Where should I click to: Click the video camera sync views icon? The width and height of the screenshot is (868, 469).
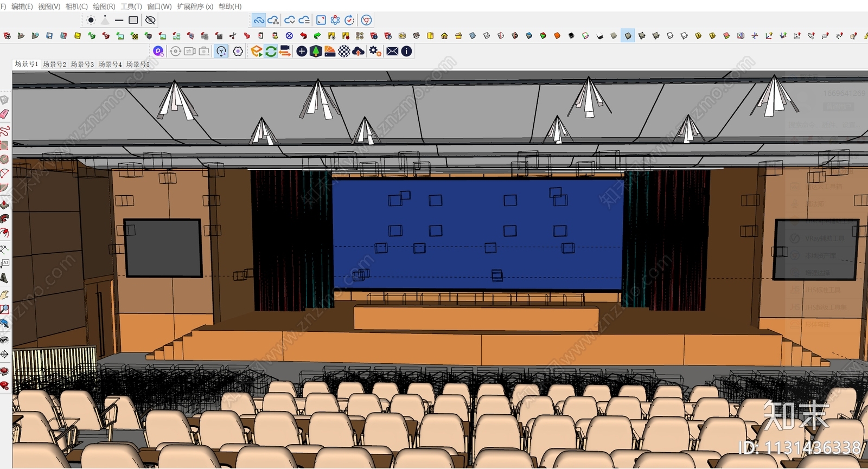point(285,51)
